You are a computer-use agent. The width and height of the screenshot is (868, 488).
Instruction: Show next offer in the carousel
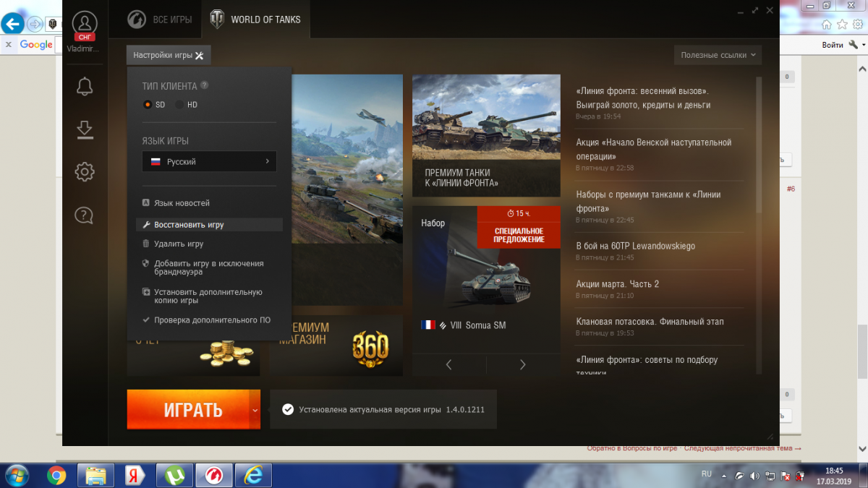[523, 364]
